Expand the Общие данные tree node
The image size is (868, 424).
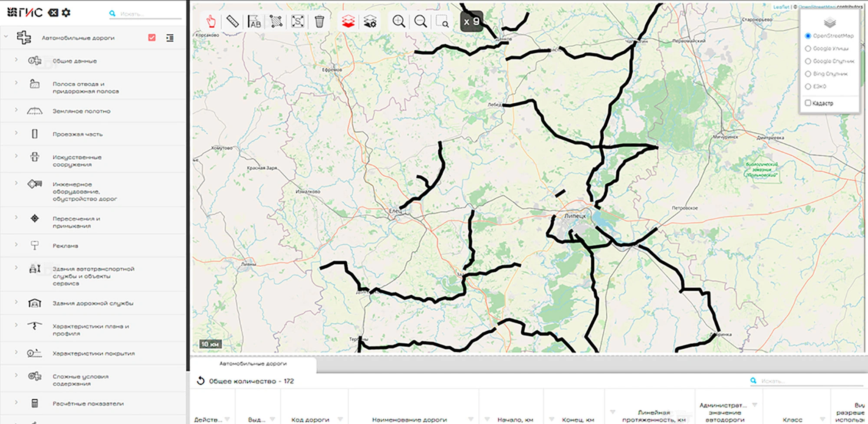pos(16,60)
